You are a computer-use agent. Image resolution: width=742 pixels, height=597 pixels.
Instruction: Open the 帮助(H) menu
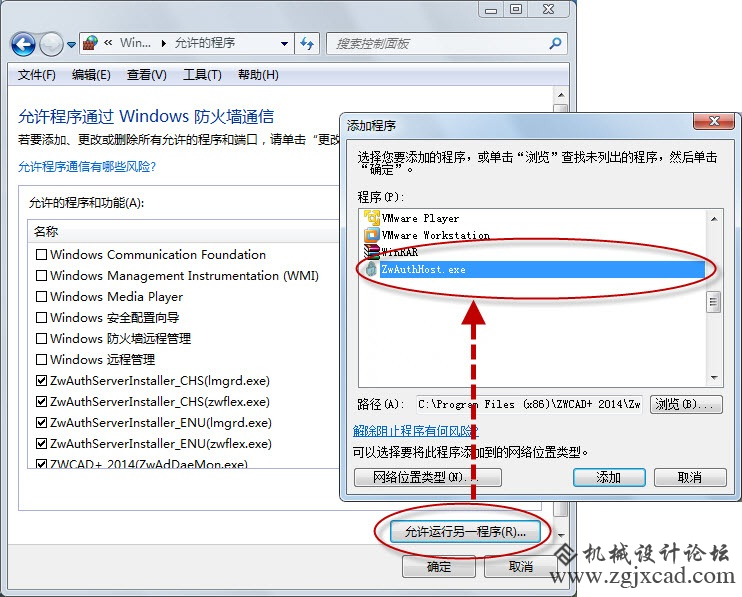point(258,75)
